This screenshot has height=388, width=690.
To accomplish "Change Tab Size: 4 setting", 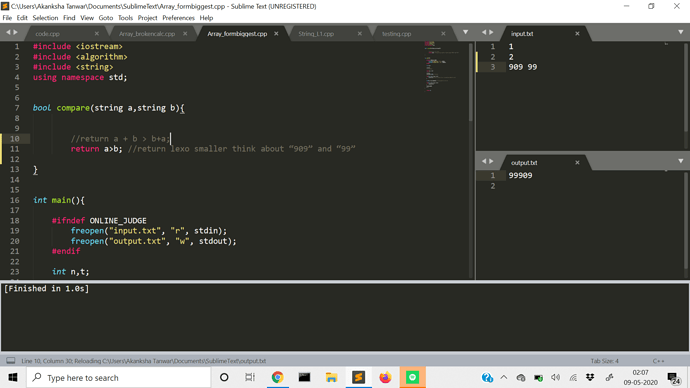I will click(x=605, y=361).
